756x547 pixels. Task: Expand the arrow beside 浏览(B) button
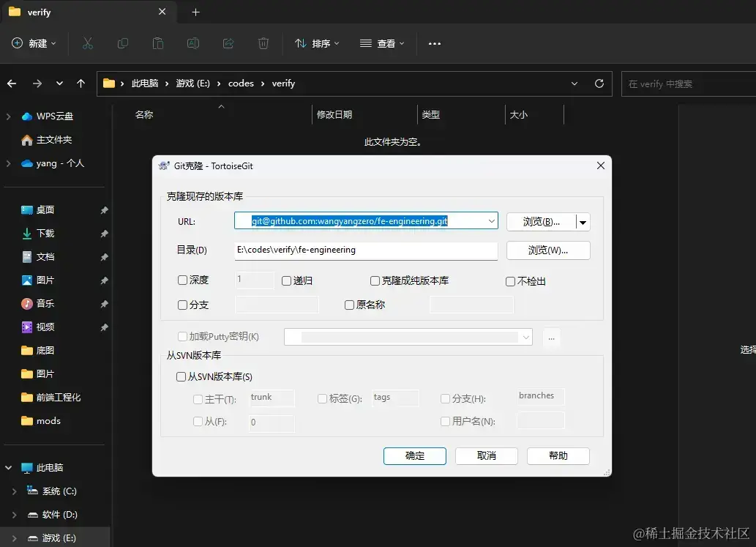(583, 223)
